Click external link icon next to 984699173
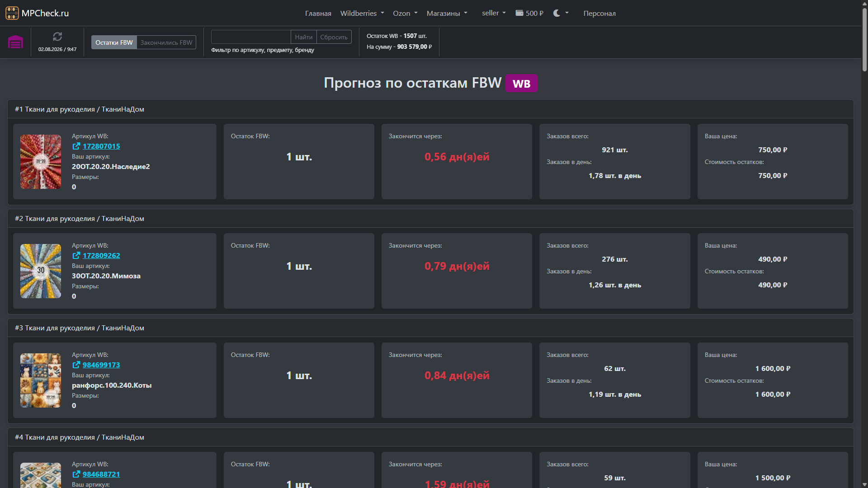Image resolution: width=868 pixels, height=488 pixels. [76, 365]
